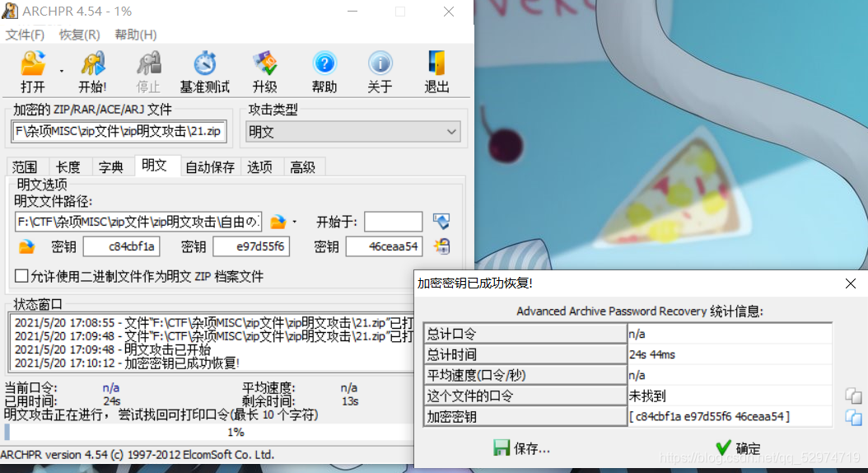Click the 保存... button in the dialog
Viewport: 868px width, 473px height.
(x=521, y=448)
